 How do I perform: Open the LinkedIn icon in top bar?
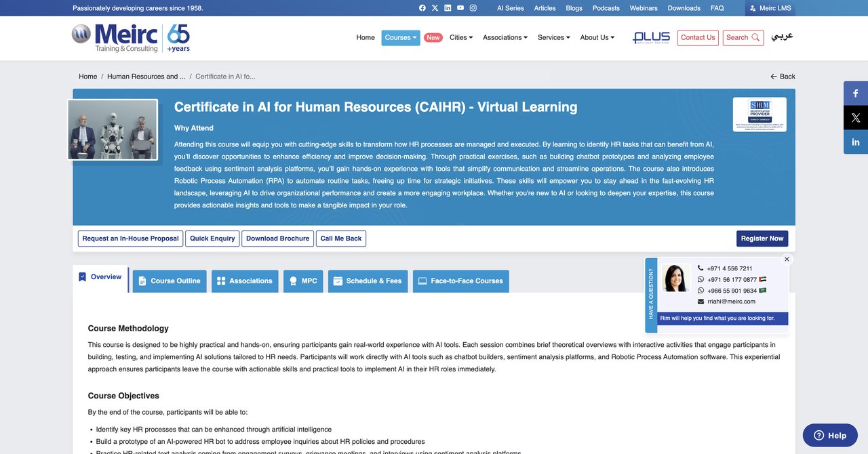pyautogui.click(x=448, y=8)
